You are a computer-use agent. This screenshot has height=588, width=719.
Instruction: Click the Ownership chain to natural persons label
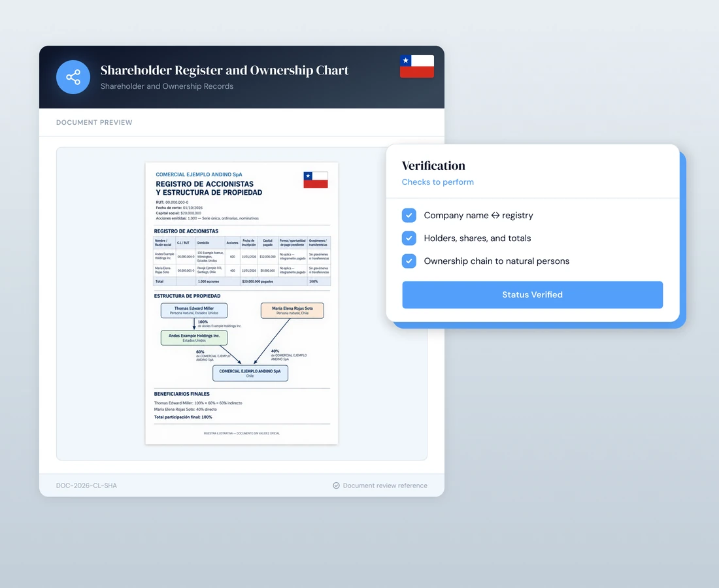tap(497, 261)
